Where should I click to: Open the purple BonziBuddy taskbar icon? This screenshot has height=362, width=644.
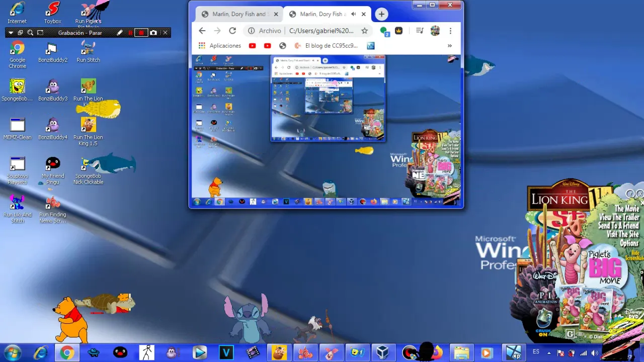tap(173, 352)
